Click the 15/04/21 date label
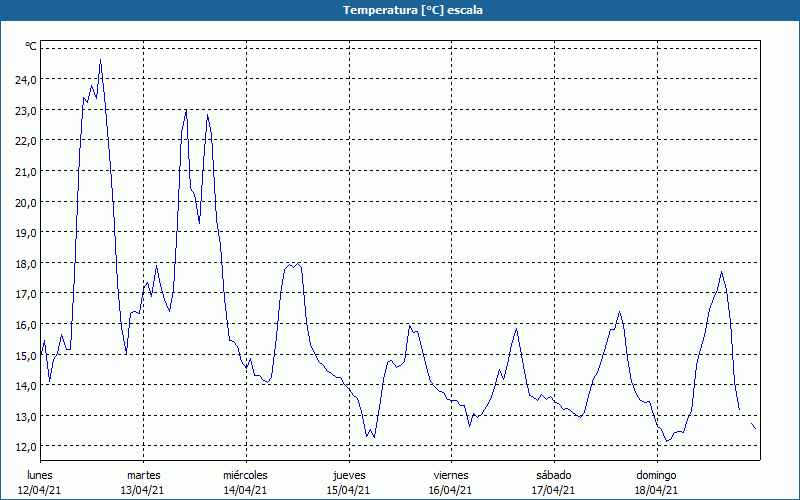 348,490
